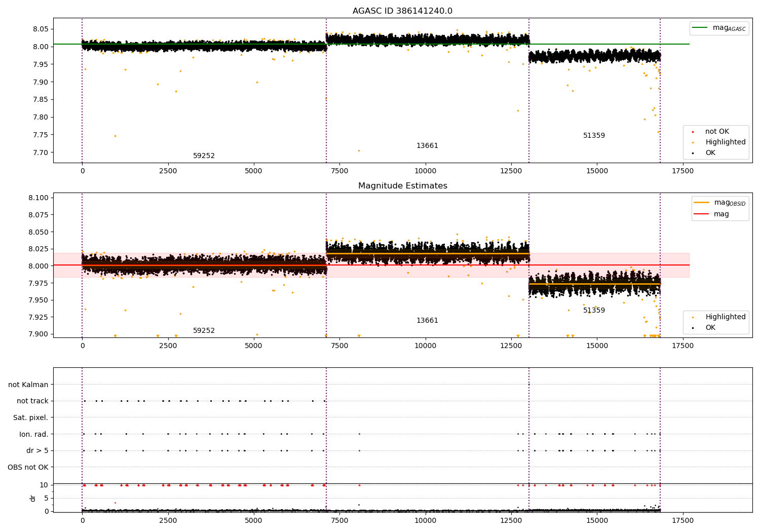This screenshot has width=760, height=532.
Task: Click the 'not track' row label
Action: click(32, 401)
